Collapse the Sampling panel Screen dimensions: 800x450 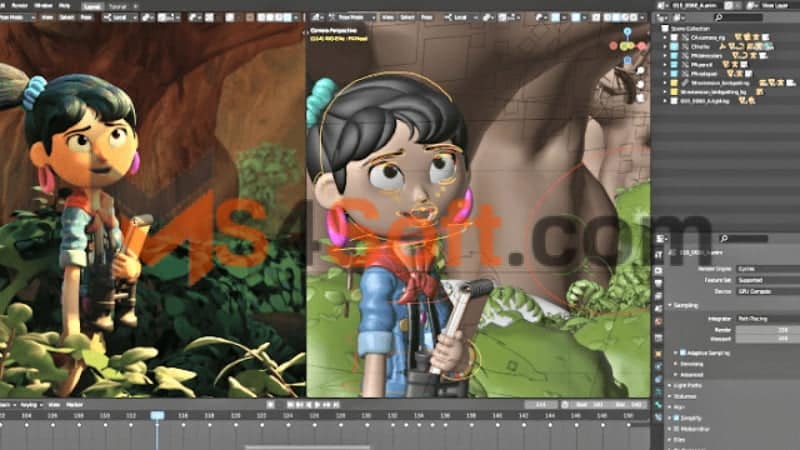670,305
